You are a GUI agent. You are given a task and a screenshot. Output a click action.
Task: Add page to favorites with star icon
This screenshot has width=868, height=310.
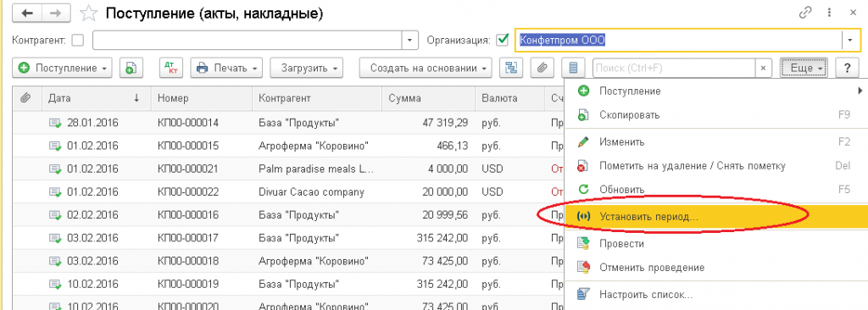click(x=88, y=14)
